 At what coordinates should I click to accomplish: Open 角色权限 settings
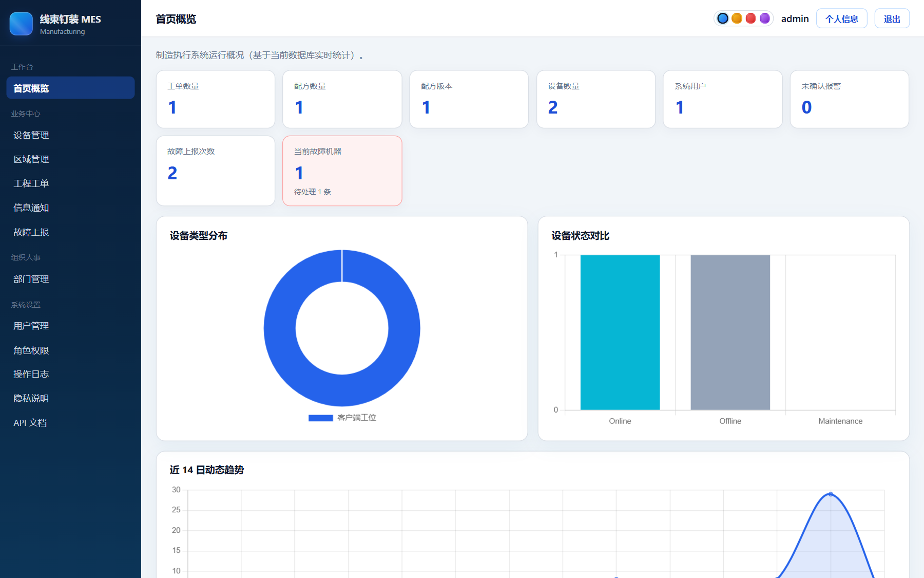click(x=71, y=350)
